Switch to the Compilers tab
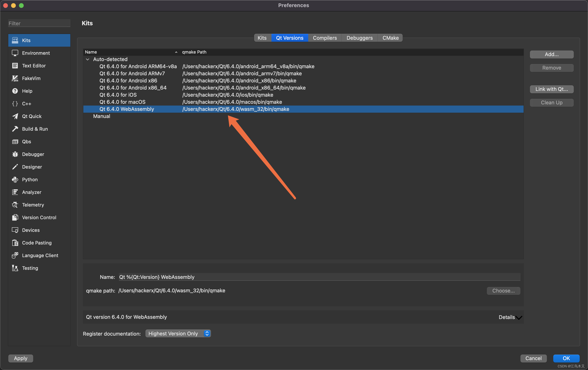 pyautogui.click(x=324, y=38)
